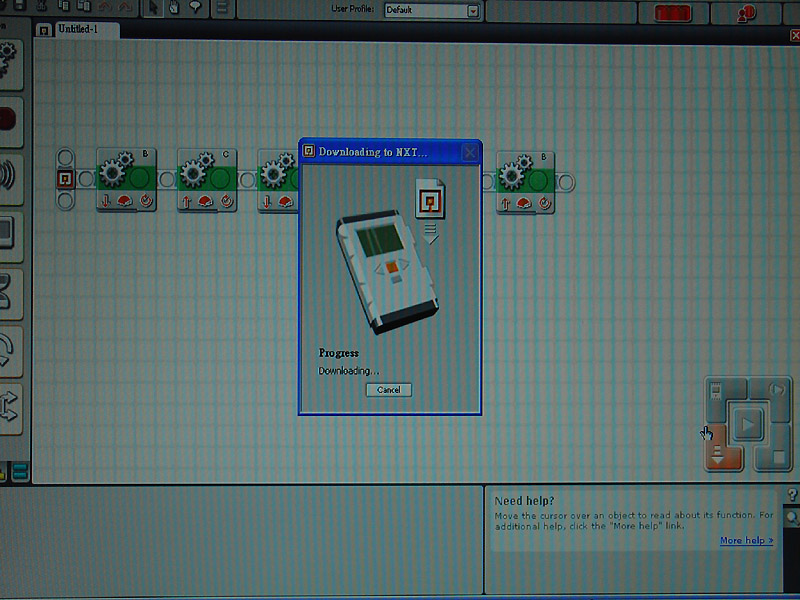Click the magnifier map tab icon

click(x=792, y=519)
